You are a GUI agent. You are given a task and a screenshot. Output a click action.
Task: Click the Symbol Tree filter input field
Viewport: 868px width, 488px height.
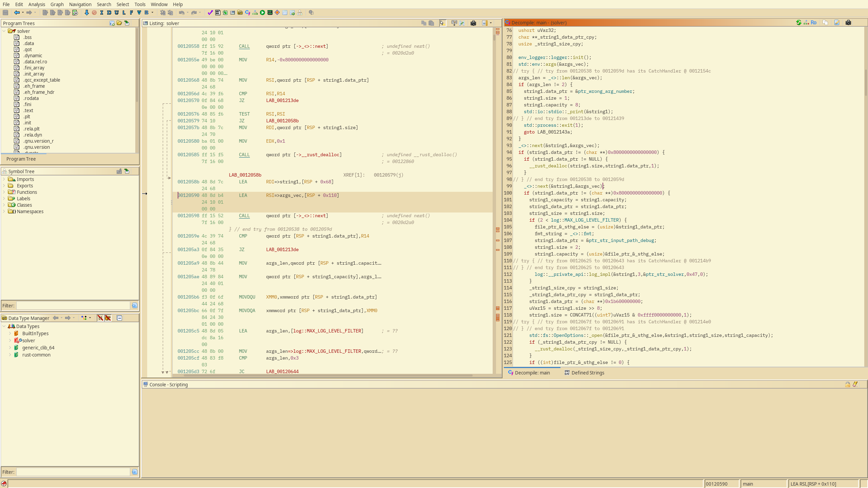point(73,306)
